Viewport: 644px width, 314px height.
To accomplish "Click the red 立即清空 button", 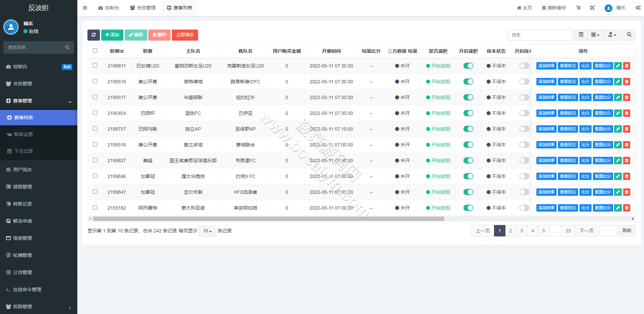I will [185, 35].
